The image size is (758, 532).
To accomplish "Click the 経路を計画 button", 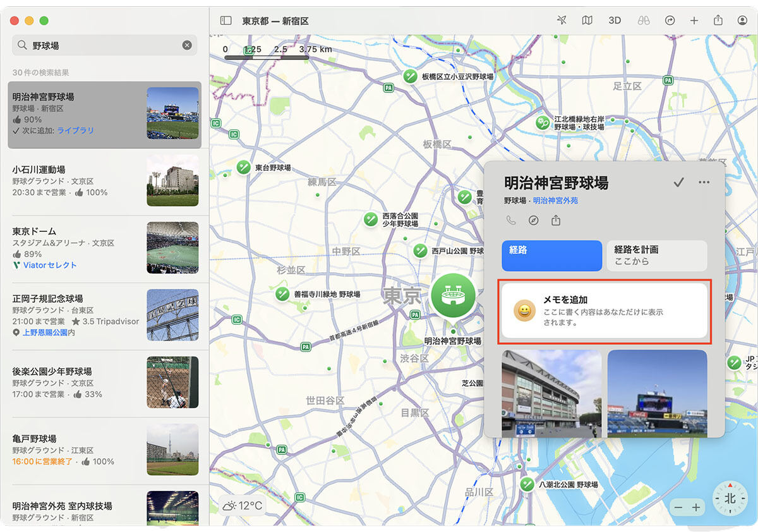I will coord(657,255).
